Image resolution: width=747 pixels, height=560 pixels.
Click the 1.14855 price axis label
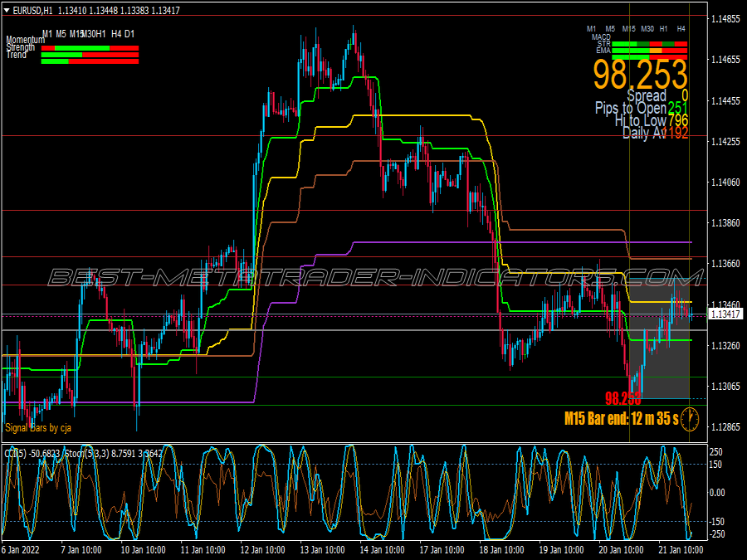[x=726, y=19]
